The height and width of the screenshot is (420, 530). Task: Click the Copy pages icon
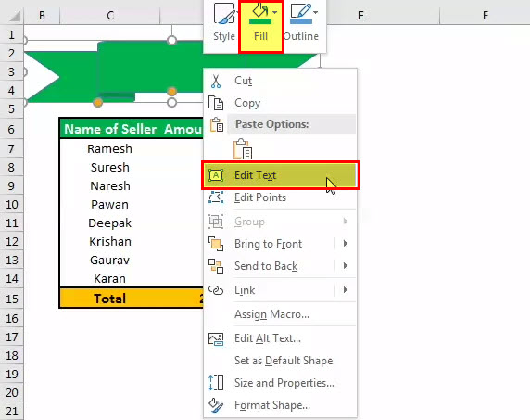(x=216, y=103)
